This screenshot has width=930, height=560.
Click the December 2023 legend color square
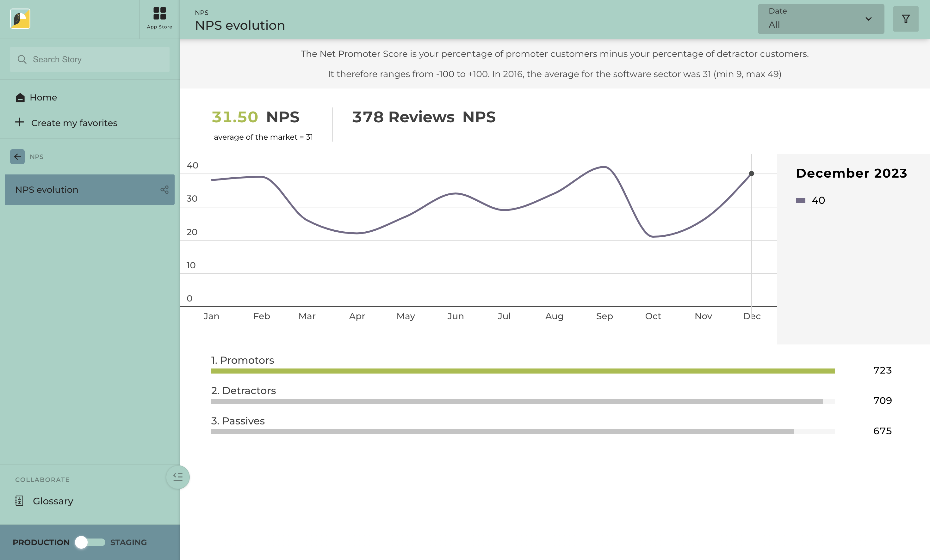pos(800,200)
